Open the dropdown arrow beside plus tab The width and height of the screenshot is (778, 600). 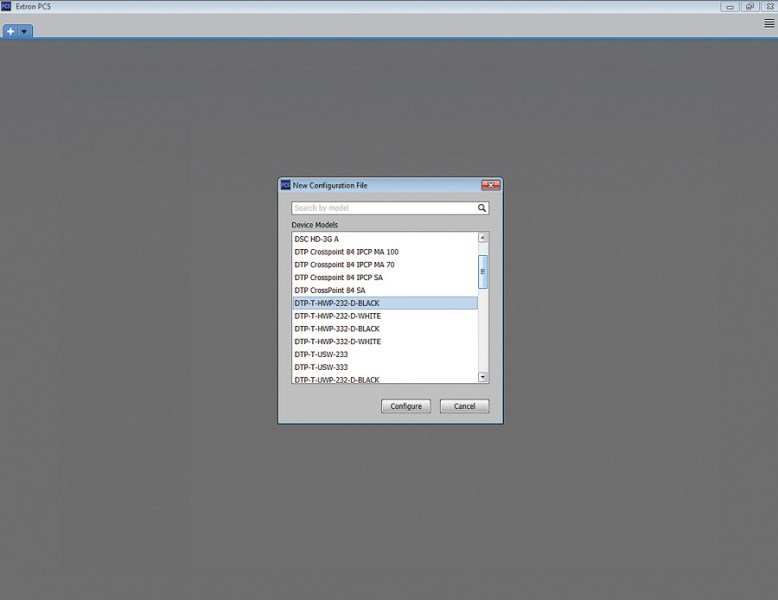coord(24,31)
